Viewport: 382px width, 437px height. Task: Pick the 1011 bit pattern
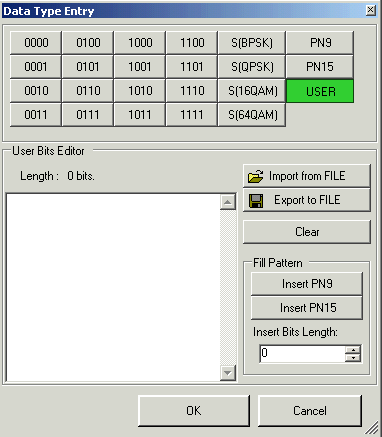140,115
